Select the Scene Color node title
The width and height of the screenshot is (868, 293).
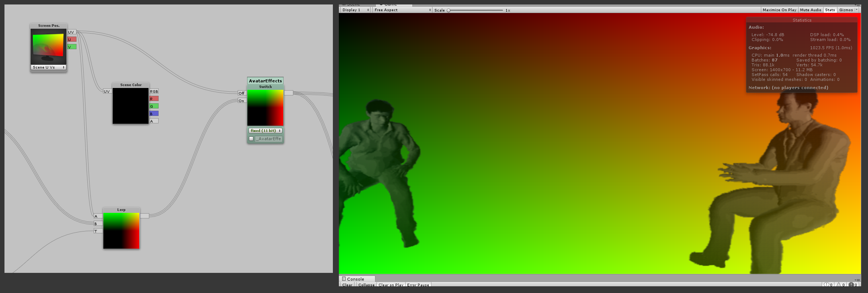131,85
